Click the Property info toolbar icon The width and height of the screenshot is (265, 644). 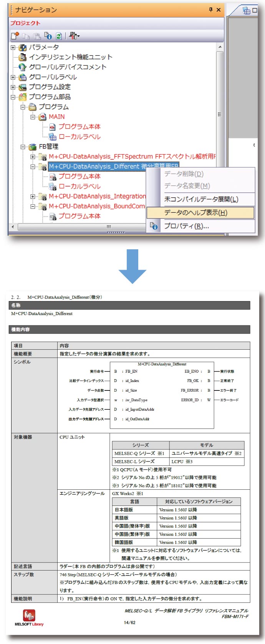48,36
